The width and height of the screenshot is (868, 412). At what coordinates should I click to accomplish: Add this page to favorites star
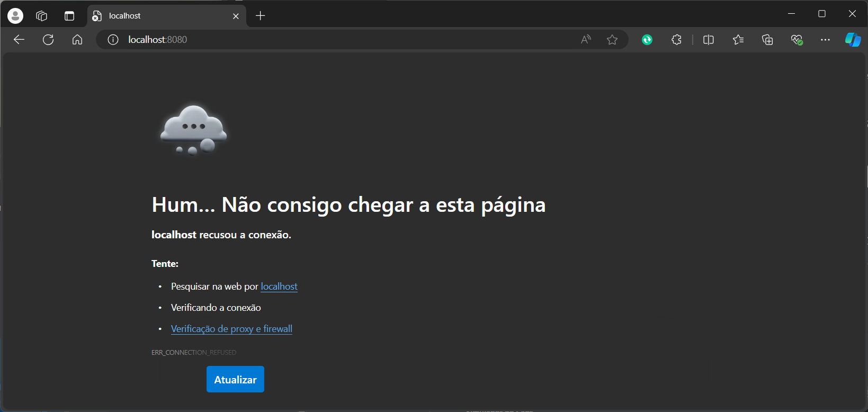click(x=612, y=40)
